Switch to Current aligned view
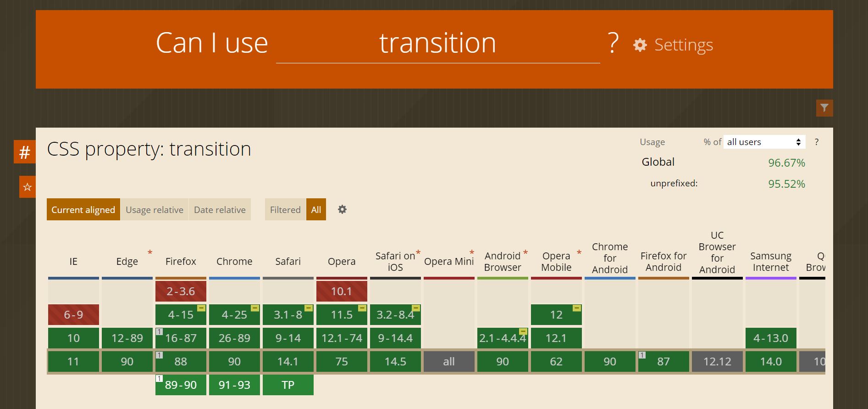 click(83, 209)
